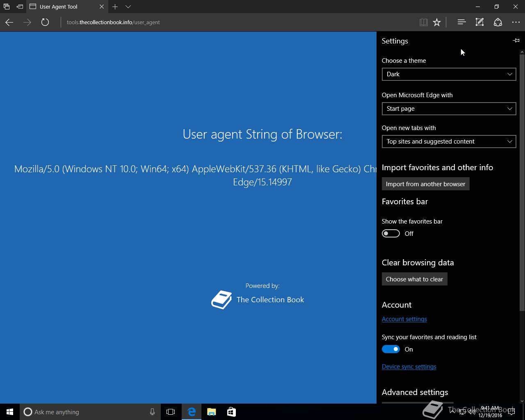The height and width of the screenshot is (420, 525).
Task: Click scrollbar down arrow in Settings
Action: 522,401
